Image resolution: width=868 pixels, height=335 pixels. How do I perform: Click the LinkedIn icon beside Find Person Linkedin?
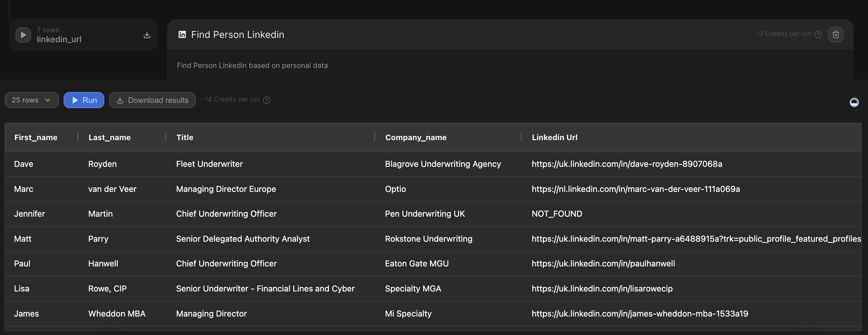(182, 34)
